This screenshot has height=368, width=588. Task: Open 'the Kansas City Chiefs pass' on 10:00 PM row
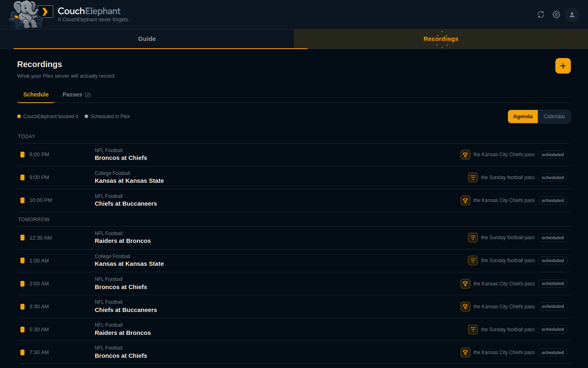[x=504, y=200]
